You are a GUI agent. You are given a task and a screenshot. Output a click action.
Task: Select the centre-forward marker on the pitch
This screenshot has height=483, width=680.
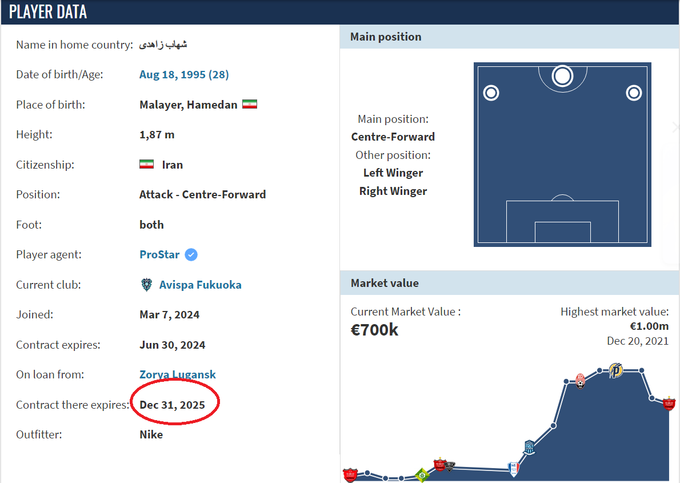tap(562, 76)
